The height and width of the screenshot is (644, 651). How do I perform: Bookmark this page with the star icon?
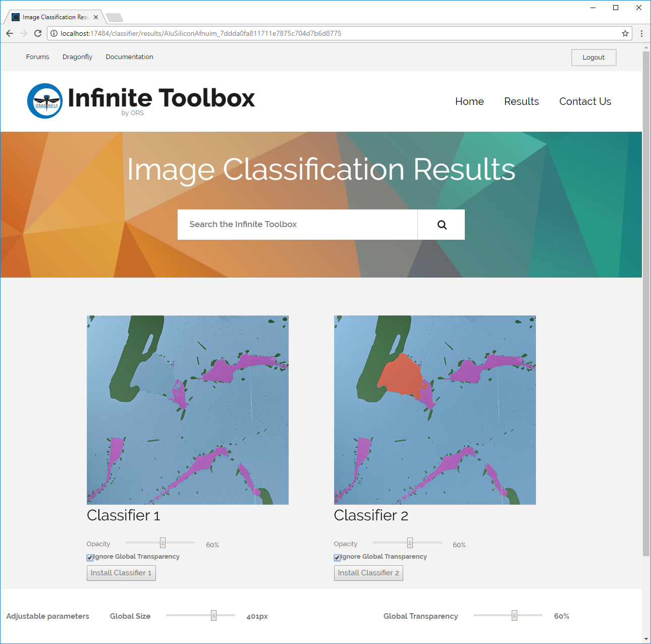(x=625, y=33)
